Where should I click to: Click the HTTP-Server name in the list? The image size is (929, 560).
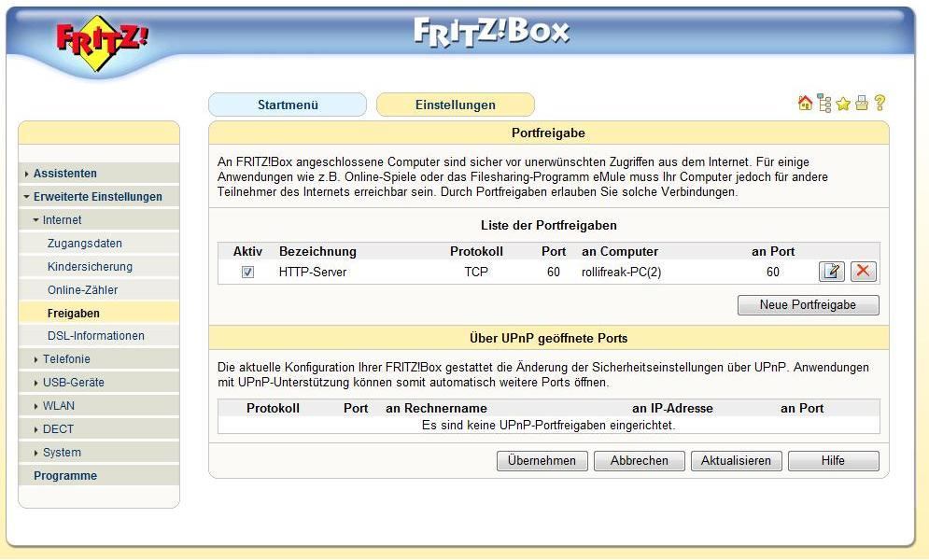tap(312, 273)
